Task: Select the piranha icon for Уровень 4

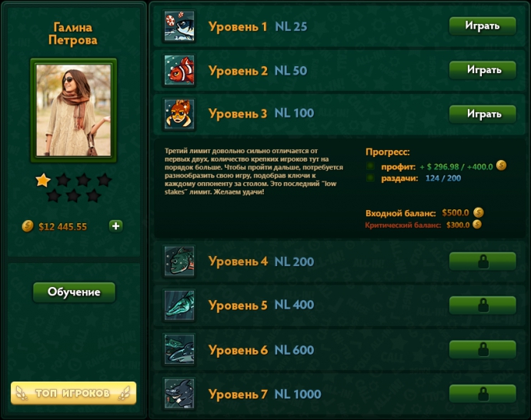Action: pos(179,261)
